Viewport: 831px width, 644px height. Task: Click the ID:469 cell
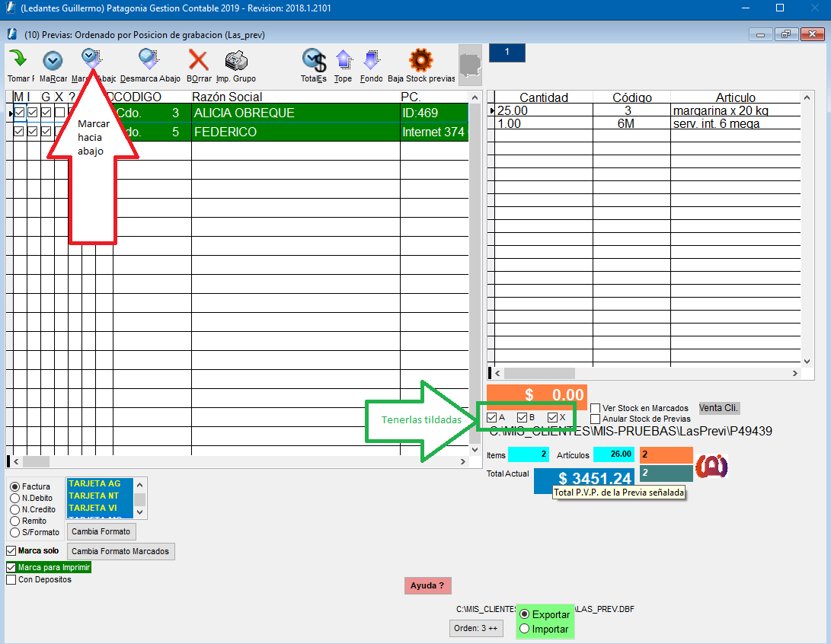tap(434, 113)
